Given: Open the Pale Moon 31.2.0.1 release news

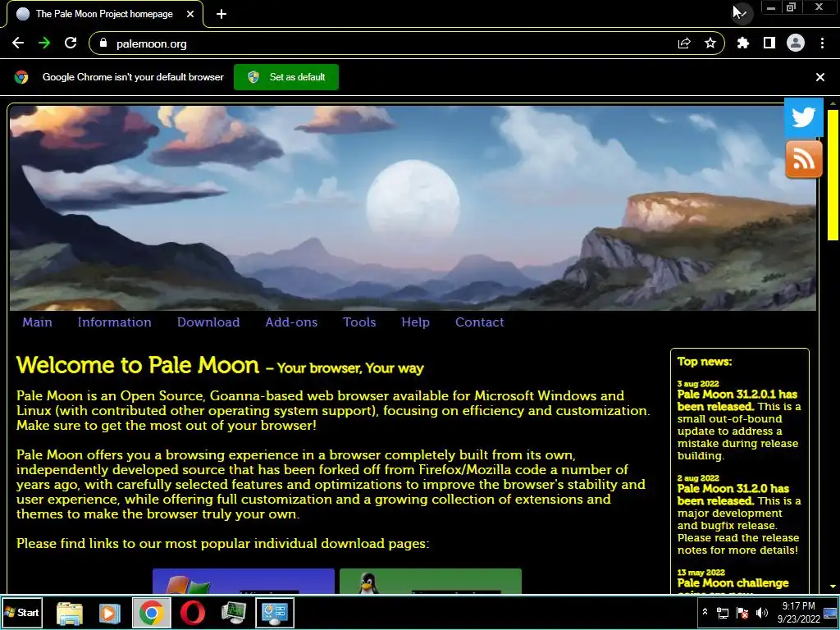Looking at the screenshot, I should click(737, 400).
